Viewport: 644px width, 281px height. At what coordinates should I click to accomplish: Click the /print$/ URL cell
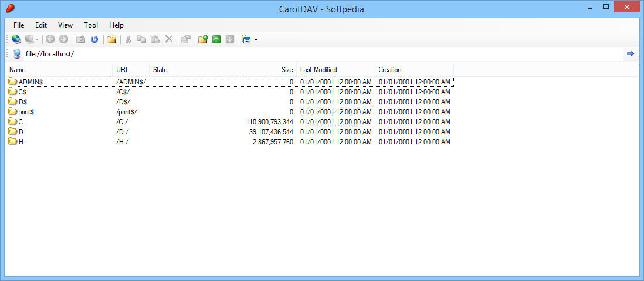tap(127, 112)
